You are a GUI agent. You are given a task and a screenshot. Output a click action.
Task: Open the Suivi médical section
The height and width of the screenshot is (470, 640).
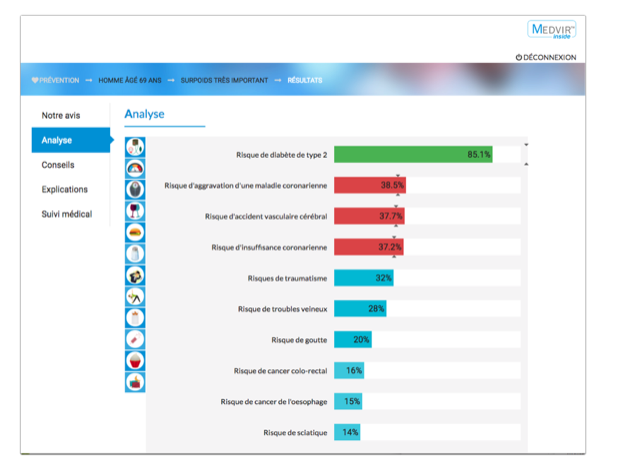point(66,214)
